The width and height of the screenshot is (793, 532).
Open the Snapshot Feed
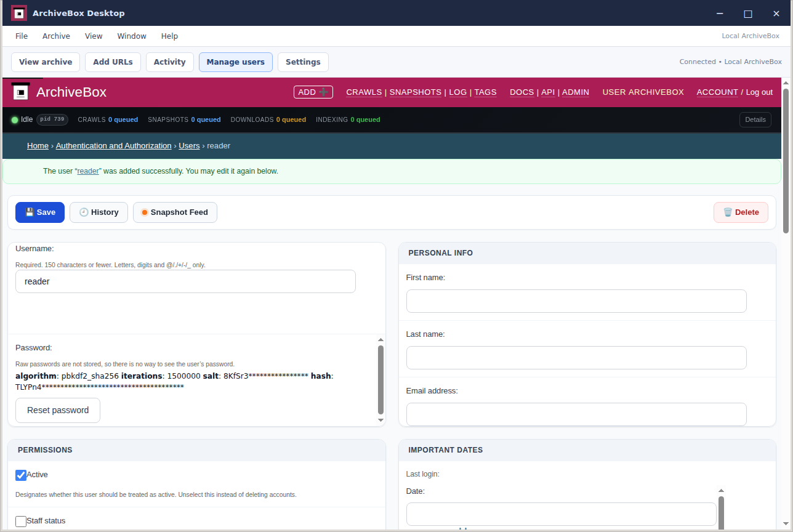[175, 212]
